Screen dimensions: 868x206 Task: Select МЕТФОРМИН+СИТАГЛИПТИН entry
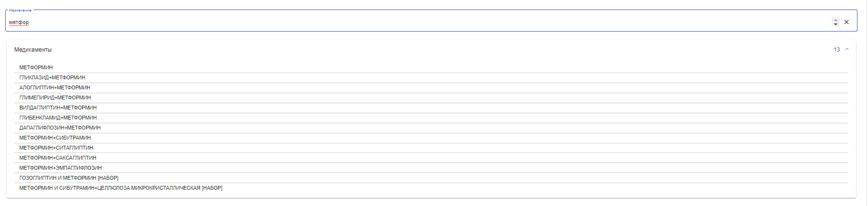pyautogui.click(x=431, y=148)
